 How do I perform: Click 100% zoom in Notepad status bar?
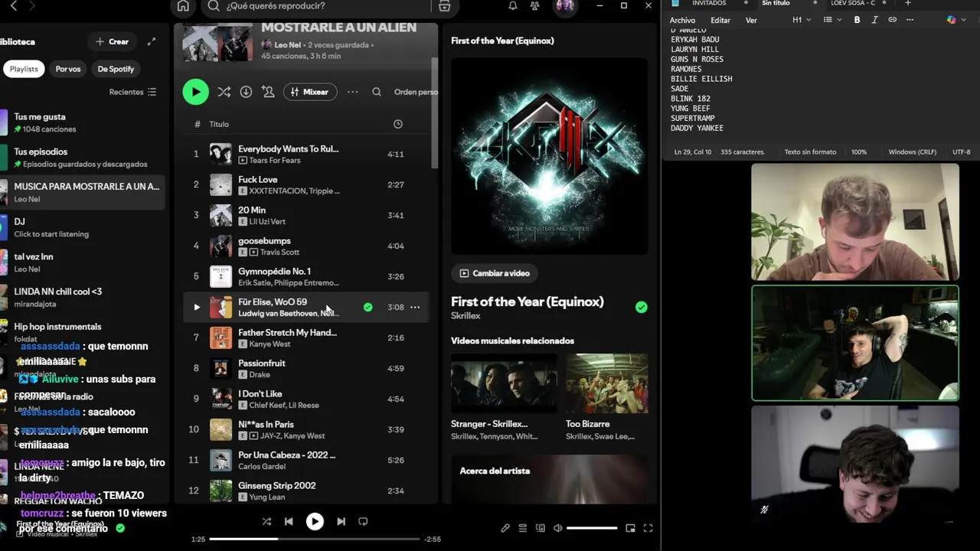coord(859,152)
